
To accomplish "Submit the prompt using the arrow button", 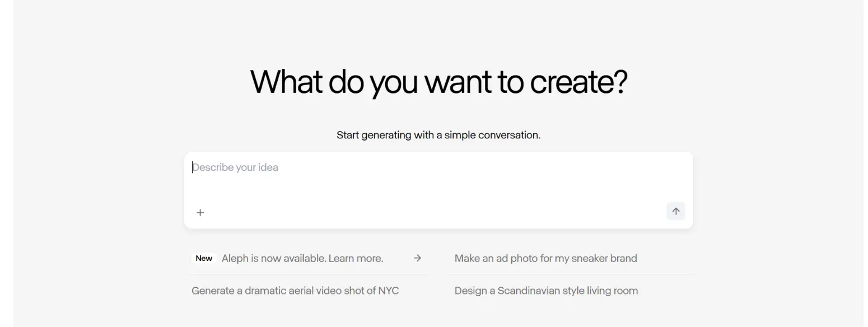I will [x=675, y=212].
